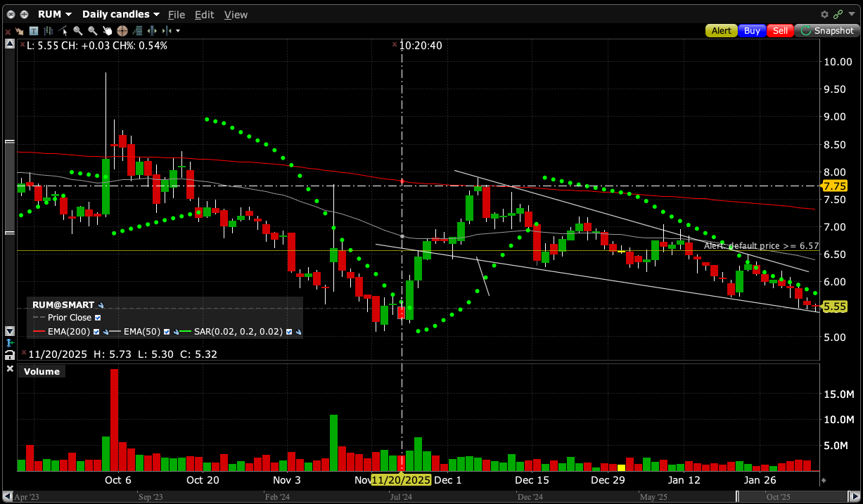The image size is (863, 504).
Task: Click the blue Buy button
Action: click(752, 31)
